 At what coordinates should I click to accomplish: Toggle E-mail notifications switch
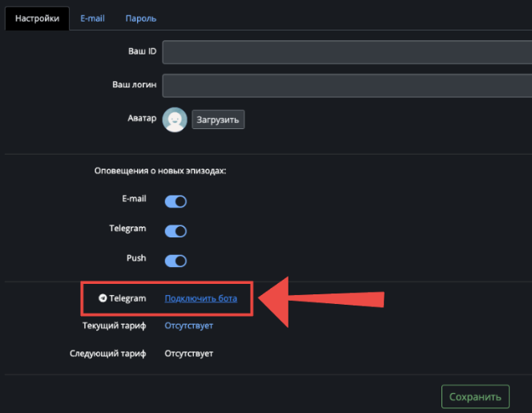point(175,201)
